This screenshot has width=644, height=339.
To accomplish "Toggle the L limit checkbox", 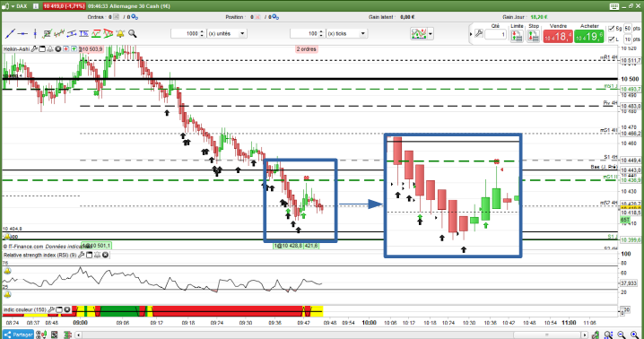I will click(x=611, y=39).
